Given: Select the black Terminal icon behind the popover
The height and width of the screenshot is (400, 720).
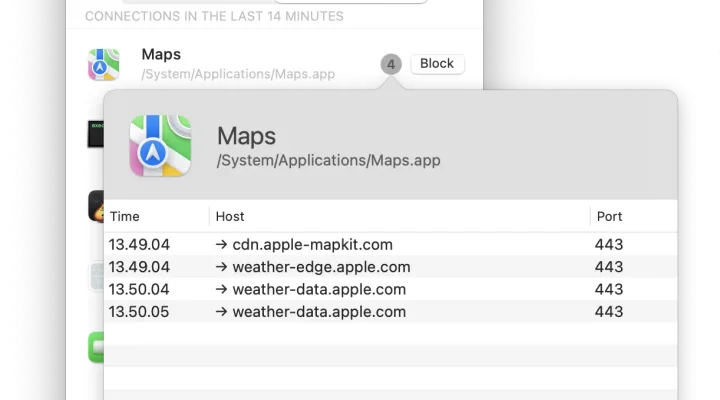Looking at the screenshot, I should click(96, 134).
